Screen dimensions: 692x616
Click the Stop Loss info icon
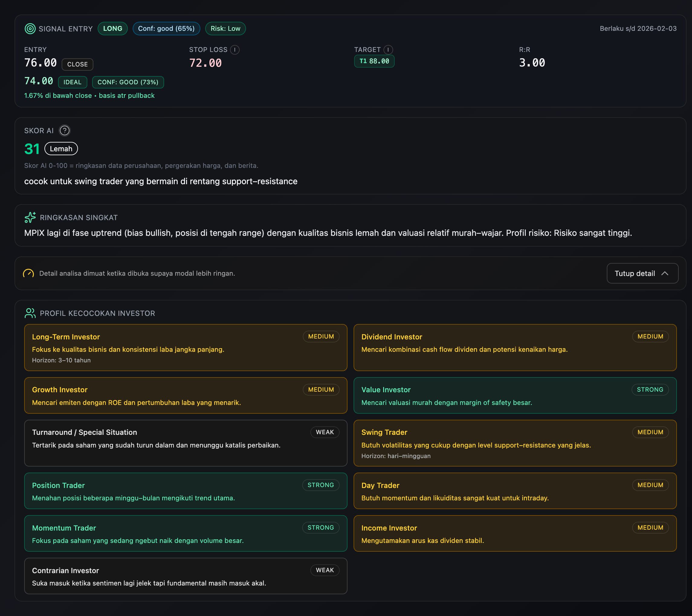(235, 50)
